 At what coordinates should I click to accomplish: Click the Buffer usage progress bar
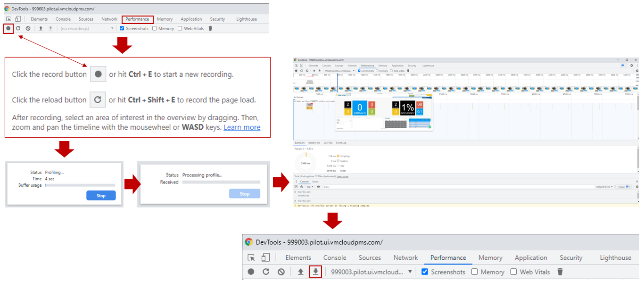pos(80,185)
